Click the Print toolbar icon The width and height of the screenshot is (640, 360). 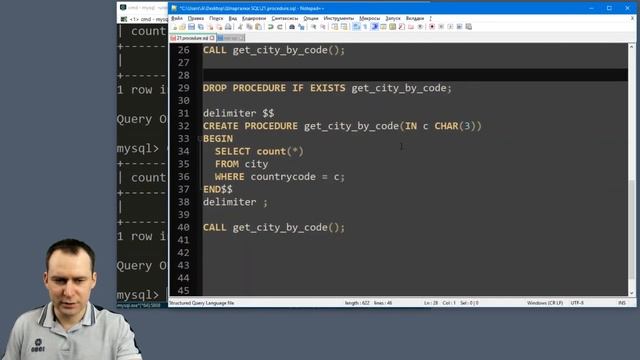228,27
